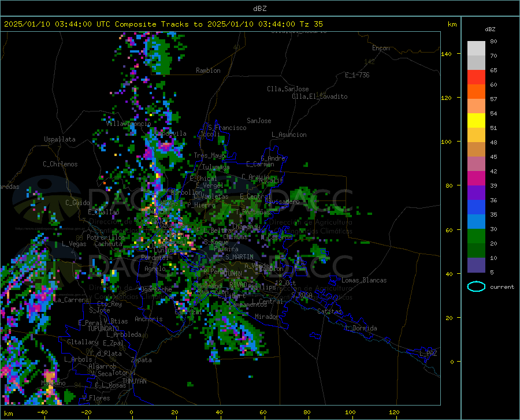Click the 'C_Guido' place label
Screen dimensions: 520x420
point(77,203)
